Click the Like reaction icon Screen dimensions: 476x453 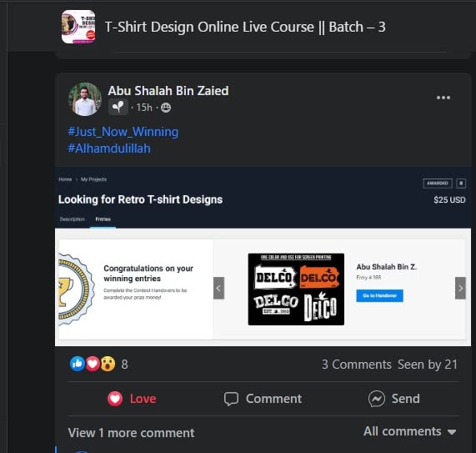click(x=77, y=364)
